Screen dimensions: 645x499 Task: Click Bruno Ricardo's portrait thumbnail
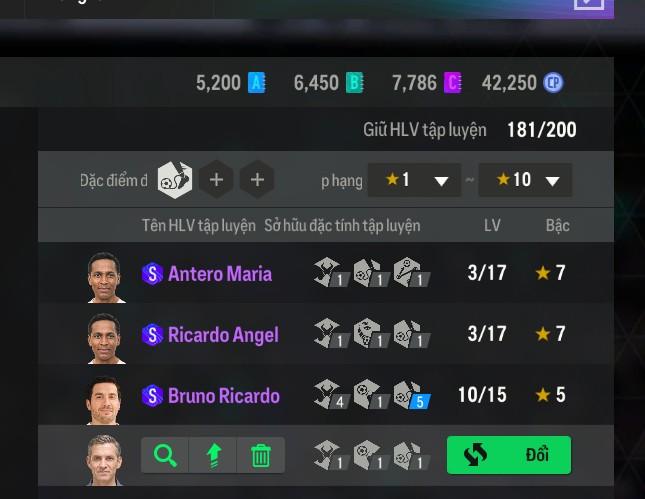(x=104, y=400)
